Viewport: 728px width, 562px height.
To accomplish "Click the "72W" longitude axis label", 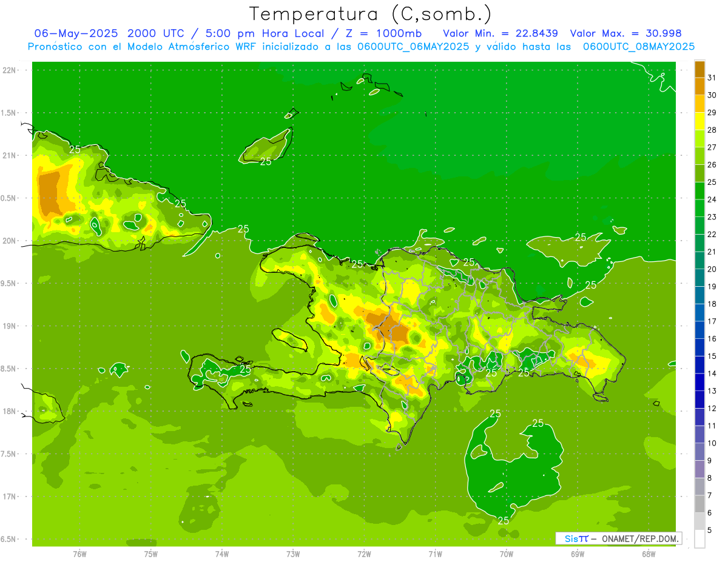I will point(364,554).
